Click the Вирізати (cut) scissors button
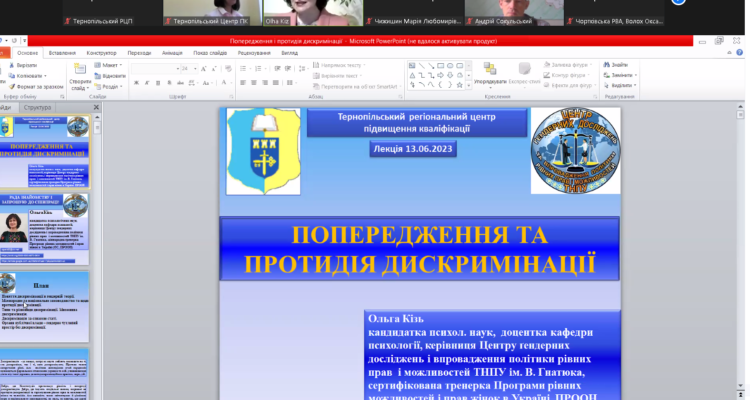Image resolution: width=750 pixels, height=400 pixels. (23, 65)
